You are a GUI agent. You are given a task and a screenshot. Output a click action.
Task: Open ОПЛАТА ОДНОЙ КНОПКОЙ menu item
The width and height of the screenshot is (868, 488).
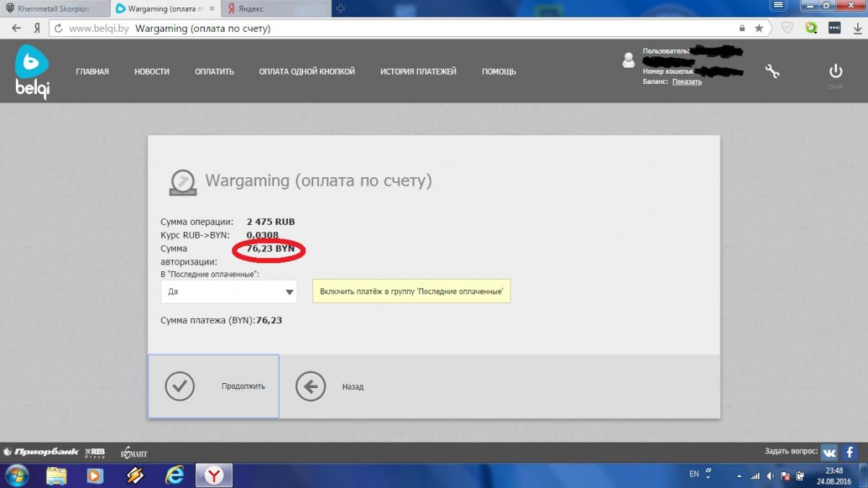tap(307, 72)
